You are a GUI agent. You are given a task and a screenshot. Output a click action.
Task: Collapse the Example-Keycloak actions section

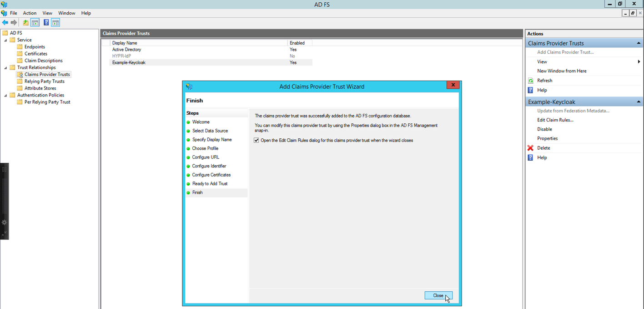point(639,102)
